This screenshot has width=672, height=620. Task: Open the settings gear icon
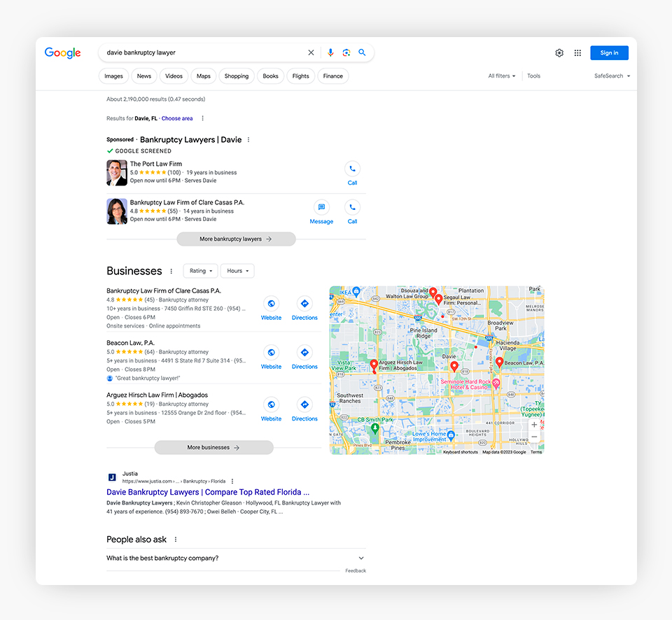559,52
